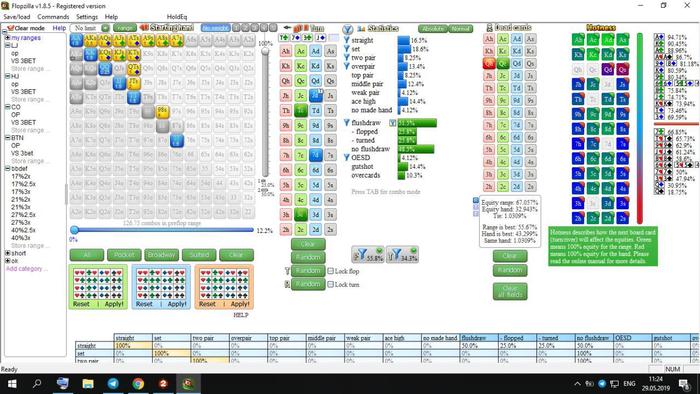Open the HoldEq menu
The height and width of the screenshot is (394, 700).
[177, 17]
